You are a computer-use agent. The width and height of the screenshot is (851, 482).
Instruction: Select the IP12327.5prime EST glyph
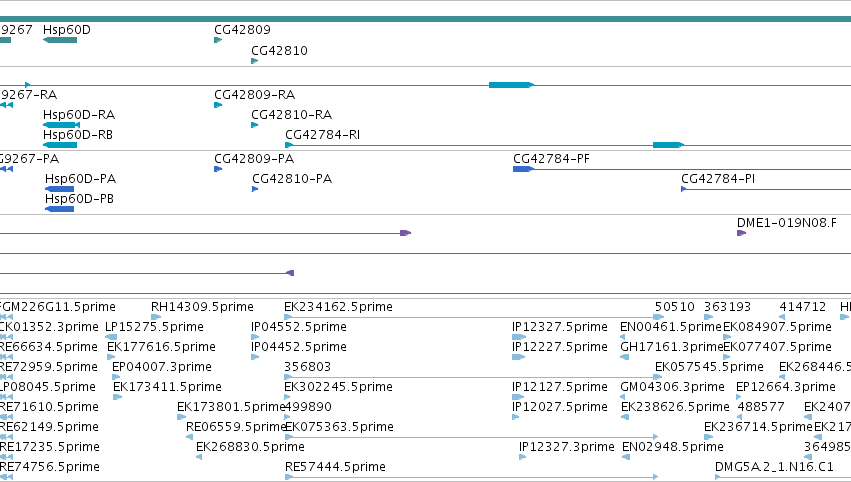coord(519,337)
